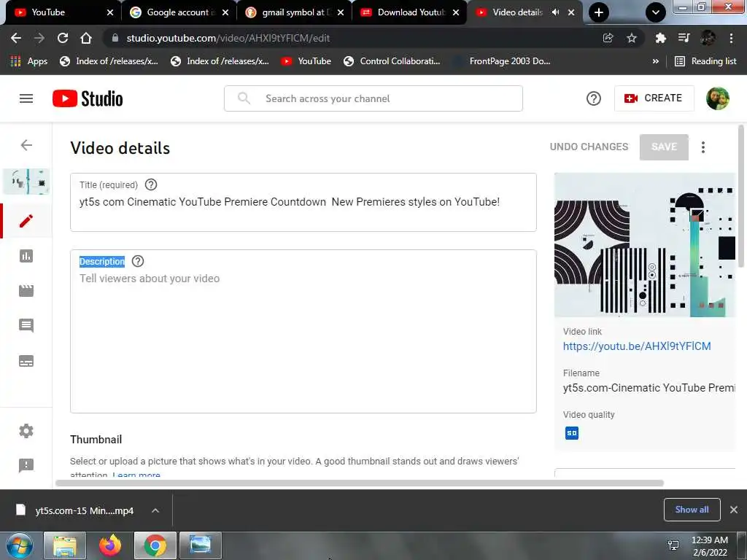Open video options three-dot menu
Screen dimensions: 747x560
703,147
